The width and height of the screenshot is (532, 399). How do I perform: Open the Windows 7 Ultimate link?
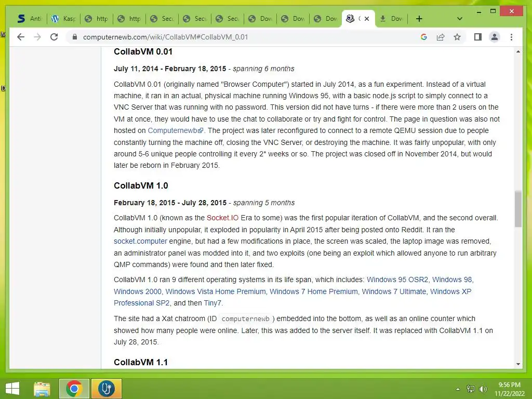point(394,291)
